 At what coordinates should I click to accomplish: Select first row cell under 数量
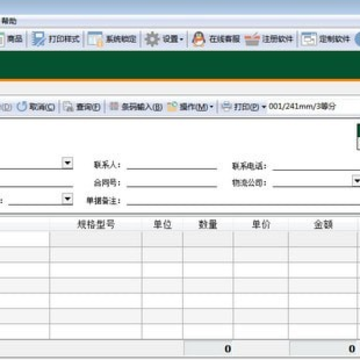[x=208, y=239]
